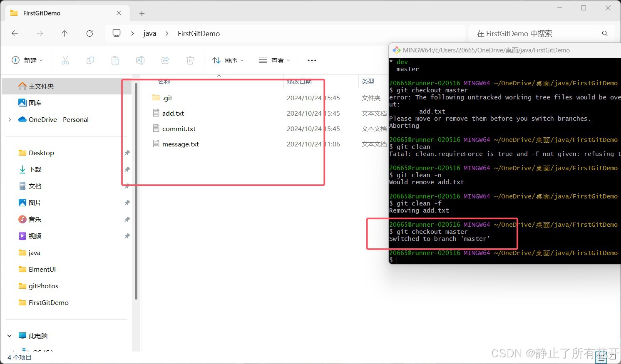Click the This PC monitor icon in address bar
Image resolution: width=621 pixels, height=364 pixels.
117,33
